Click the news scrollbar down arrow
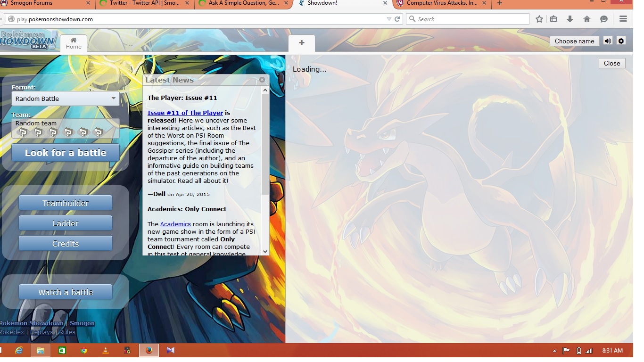 [x=265, y=252]
